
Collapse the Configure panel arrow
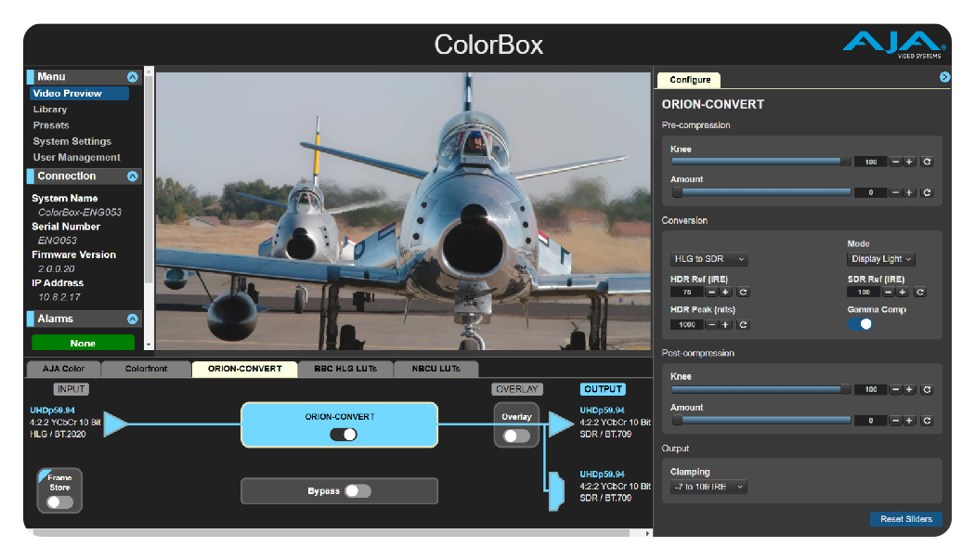click(x=944, y=77)
